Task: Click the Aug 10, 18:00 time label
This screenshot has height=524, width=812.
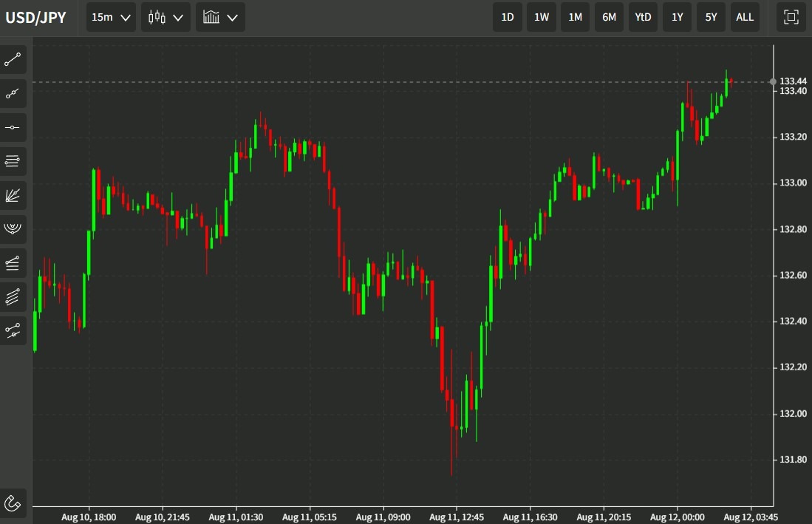Action: 89,517
